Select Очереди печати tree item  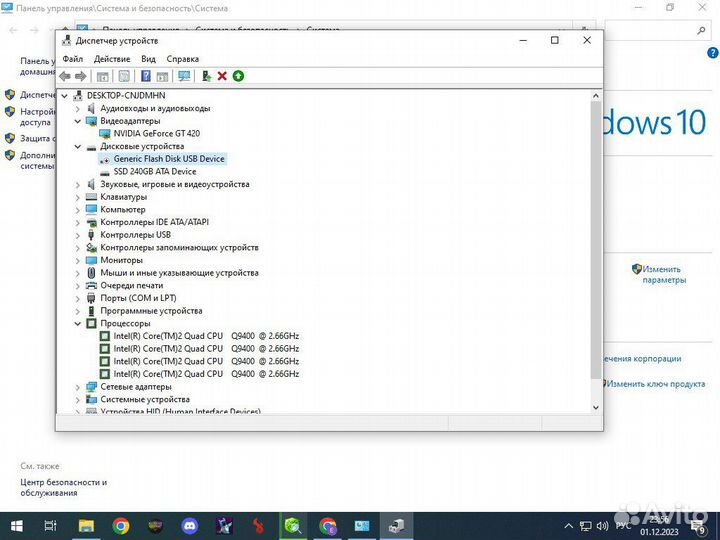coord(132,286)
